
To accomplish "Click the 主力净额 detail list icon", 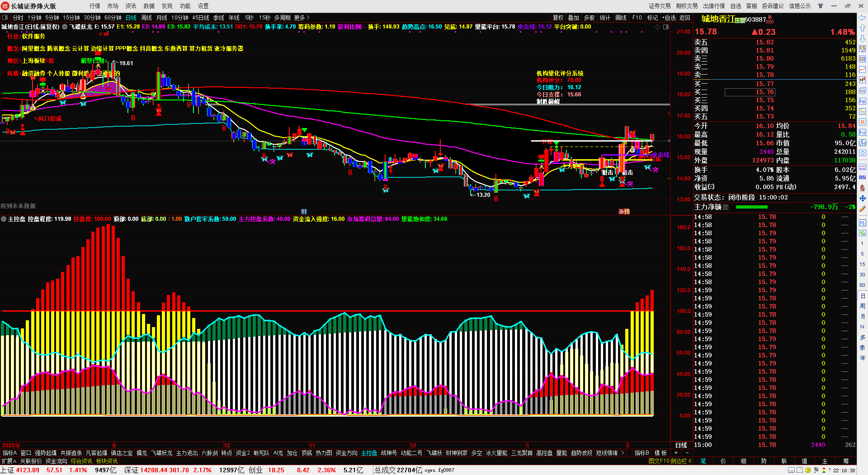I will [726, 207].
